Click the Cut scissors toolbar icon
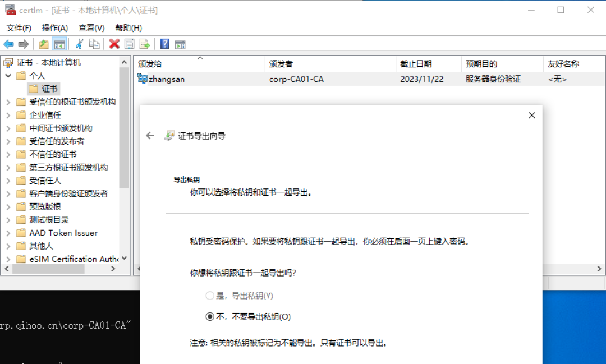Viewport: 606px width, 364px height. tap(80, 44)
